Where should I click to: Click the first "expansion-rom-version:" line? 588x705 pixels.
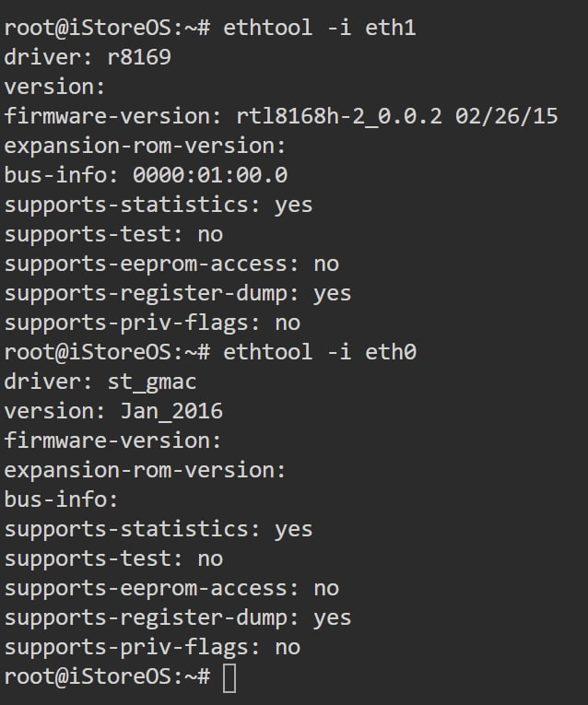[x=146, y=146]
